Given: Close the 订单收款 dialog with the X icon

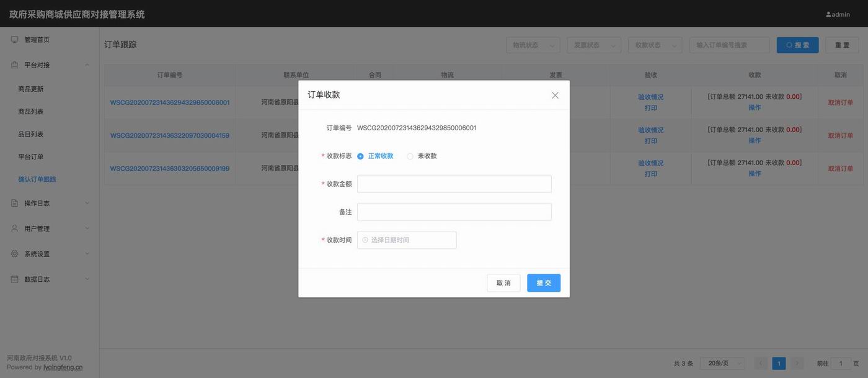Looking at the screenshot, I should click(x=555, y=95).
